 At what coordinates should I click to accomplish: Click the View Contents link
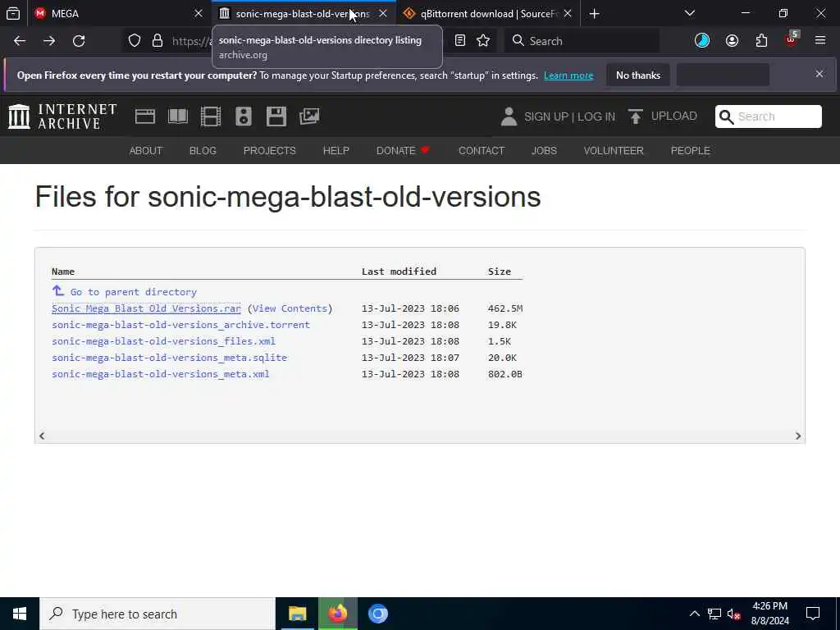point(290,308)
